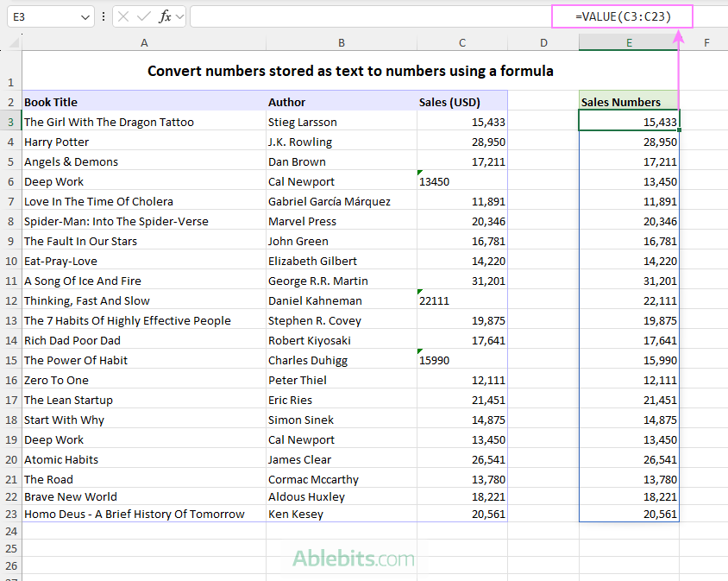Click cell 'The Girl With The Dragon Tattoo'

(144, 122)
